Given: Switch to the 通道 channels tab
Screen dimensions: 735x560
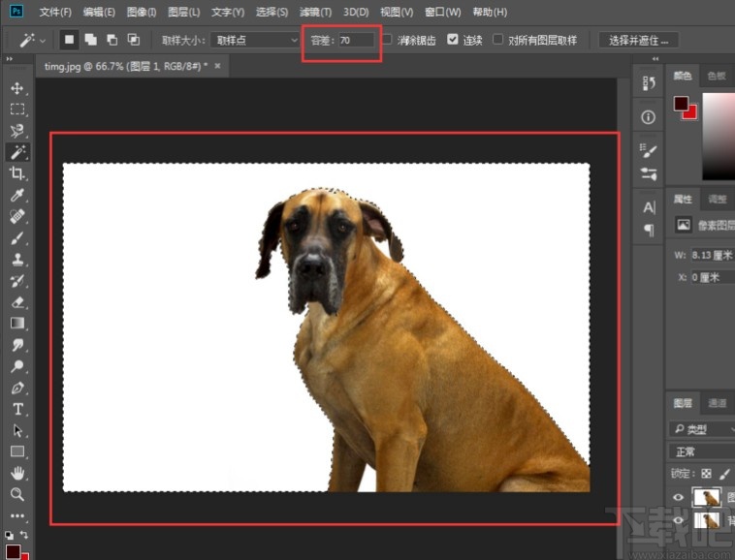Looking at the screenshot, I should coord(718,403).
